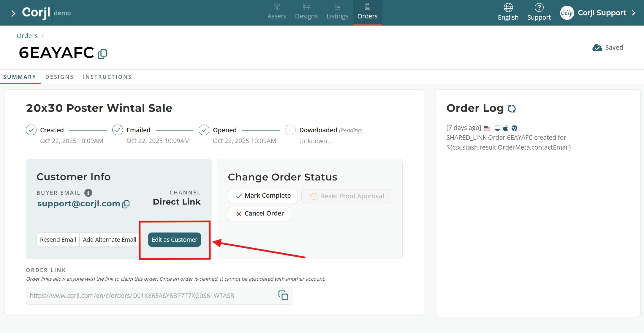Copy the buyer email address icon
This screenshot has height=333, width=644.
pos(126,204)
